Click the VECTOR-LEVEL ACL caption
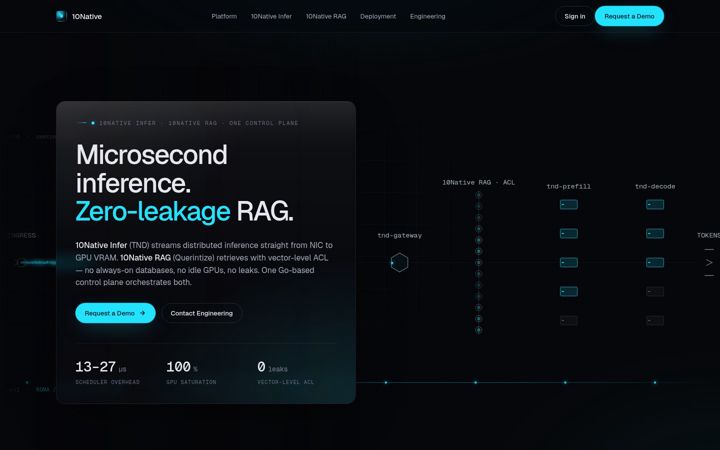The height and width of the screenshot is (450, 720). point(286,382)
